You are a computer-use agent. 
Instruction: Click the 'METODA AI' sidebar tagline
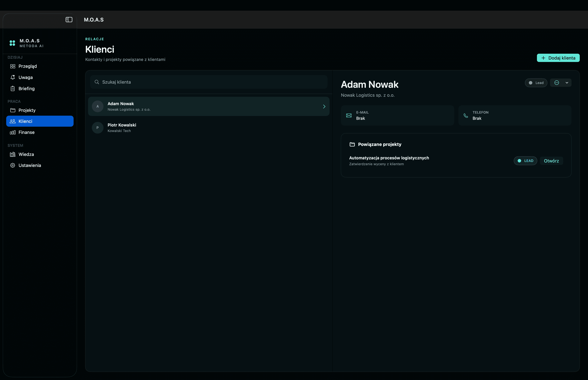point(31,46)
